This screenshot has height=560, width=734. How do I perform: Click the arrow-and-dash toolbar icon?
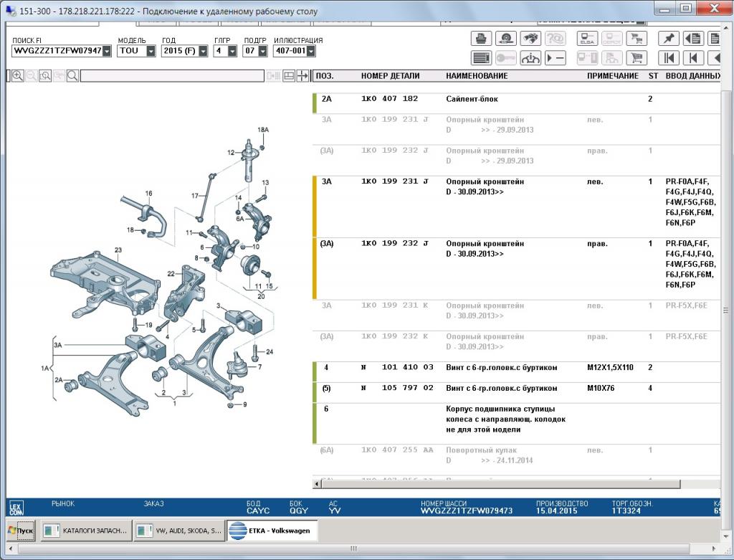click(x=556, y=58)
